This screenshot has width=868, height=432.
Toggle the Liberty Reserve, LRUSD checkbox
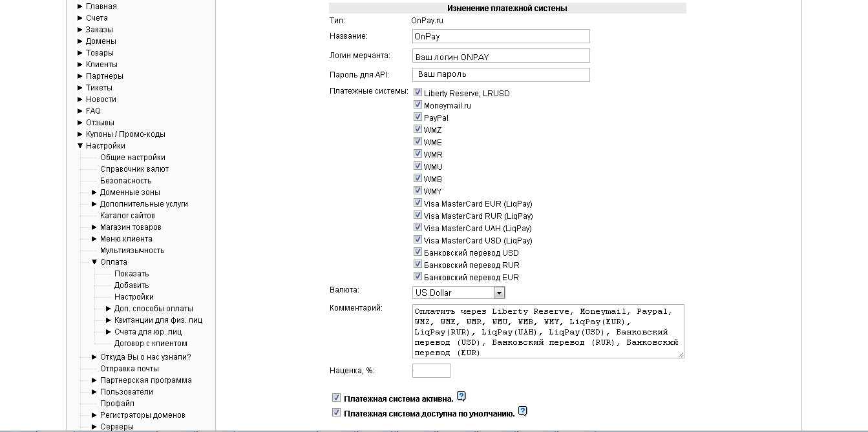coord(418,92)
